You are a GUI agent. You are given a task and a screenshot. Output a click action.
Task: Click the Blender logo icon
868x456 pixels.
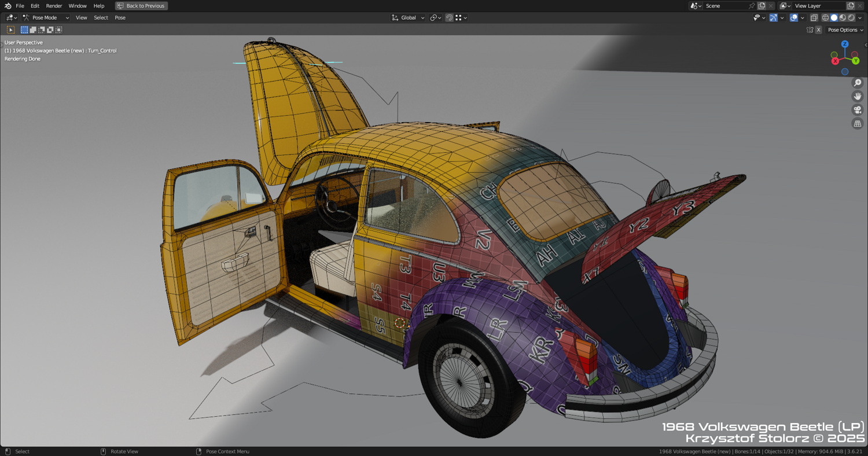click(8, 6)
